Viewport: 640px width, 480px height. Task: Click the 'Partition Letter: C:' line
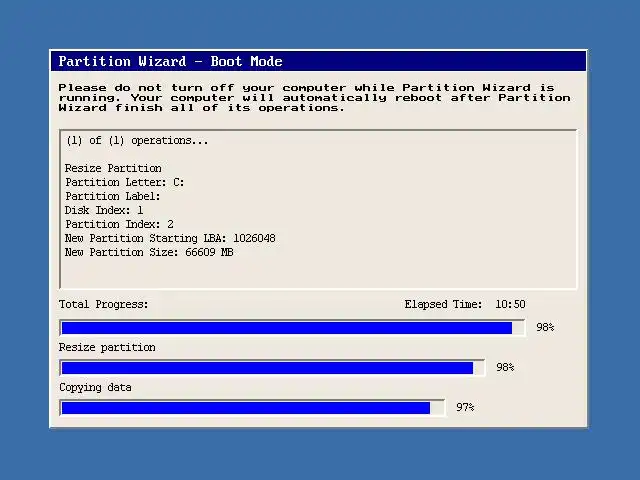pyautogui.click(x=124, y=182)
